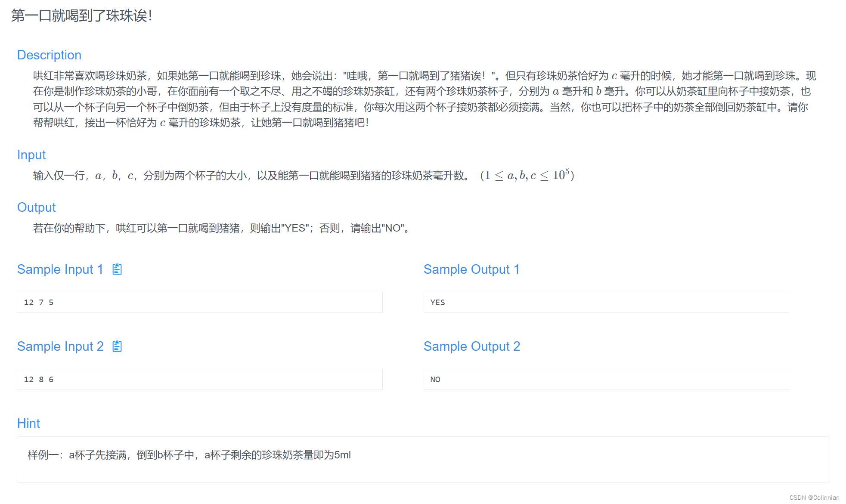Image resolution: width=846 pixels, height=504 pixels.
Task: Click the Output section heading
Action: [x=36, y=207]
